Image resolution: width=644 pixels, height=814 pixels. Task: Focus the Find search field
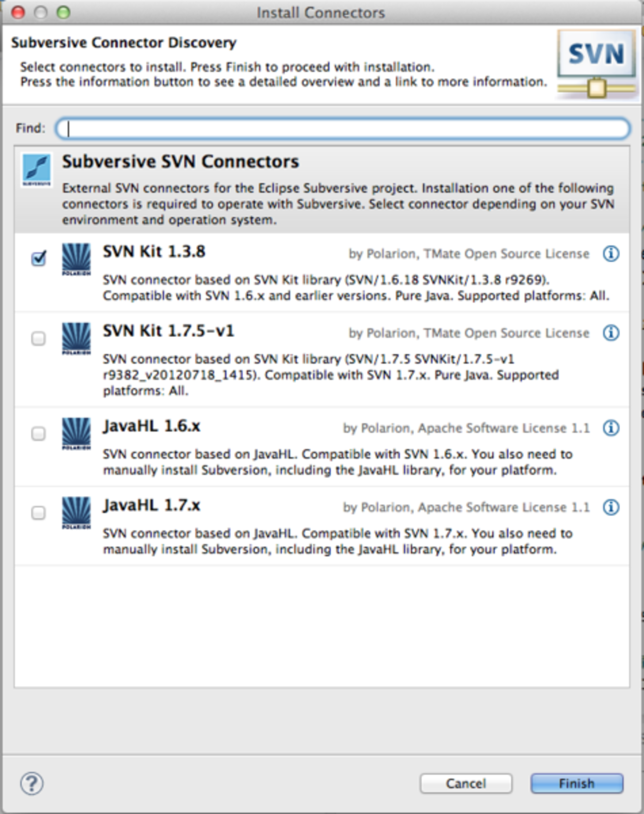tap(343, 128)
